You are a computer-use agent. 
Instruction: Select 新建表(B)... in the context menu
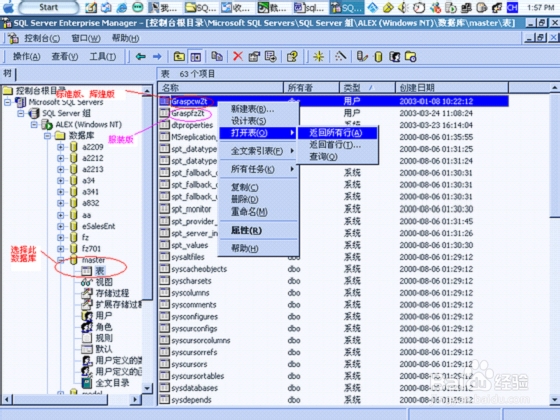258,109
